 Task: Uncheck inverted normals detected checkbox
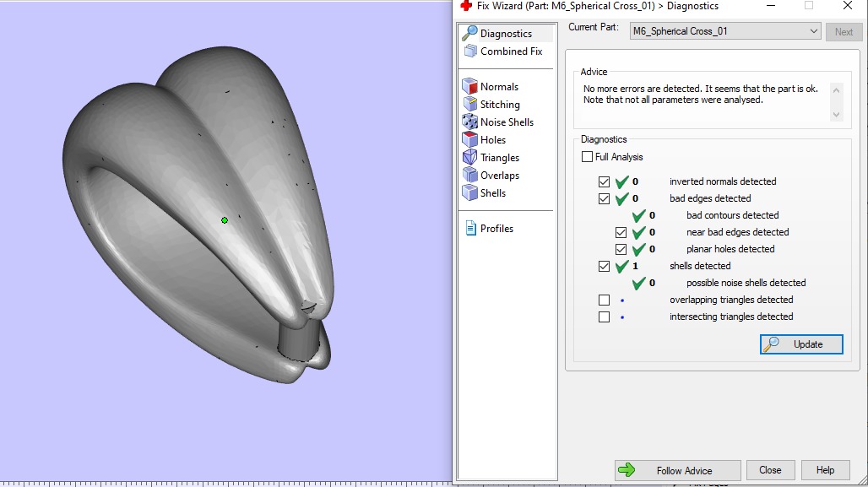(604, 181)
